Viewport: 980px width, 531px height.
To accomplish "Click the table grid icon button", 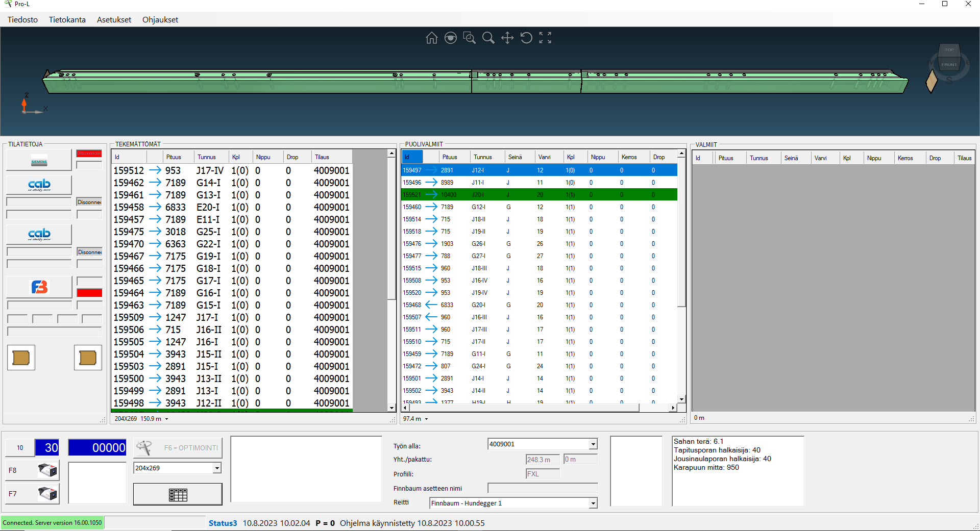I will [x=178, y=494].
